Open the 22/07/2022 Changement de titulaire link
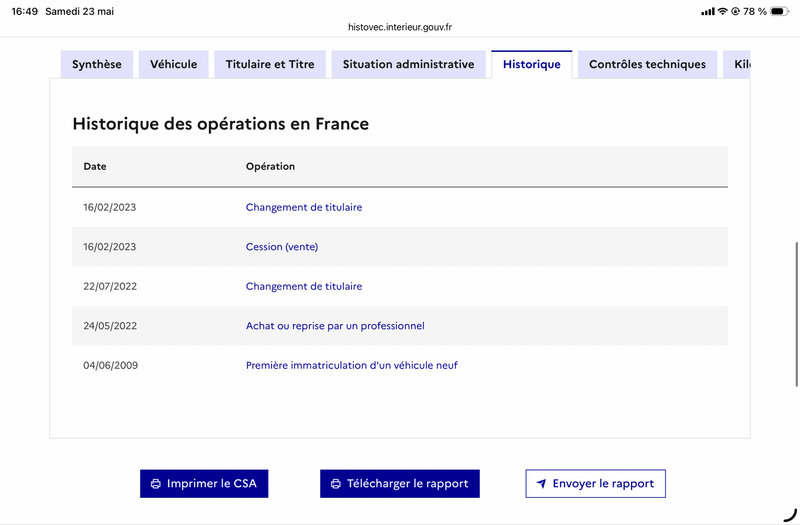800x525 pixels. [304, 286]
